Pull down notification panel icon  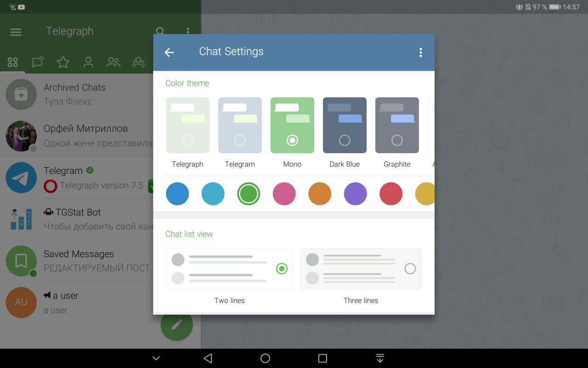(x=380, y=358)
